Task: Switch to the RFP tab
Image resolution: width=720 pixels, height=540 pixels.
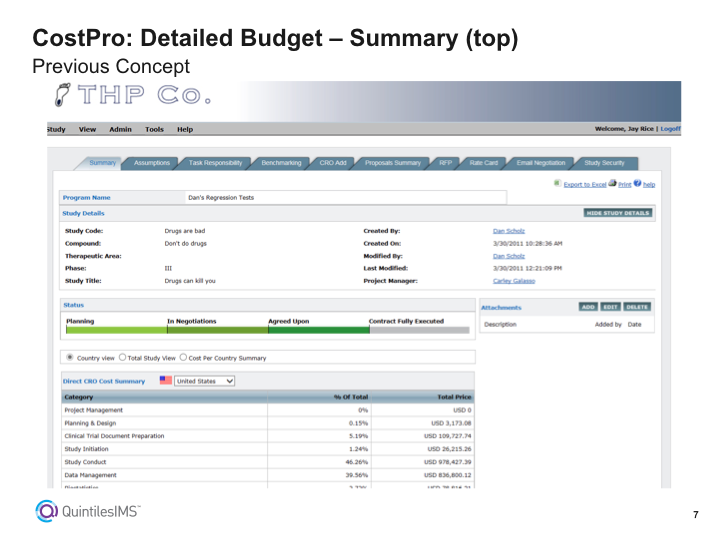Action: [445, 163]
